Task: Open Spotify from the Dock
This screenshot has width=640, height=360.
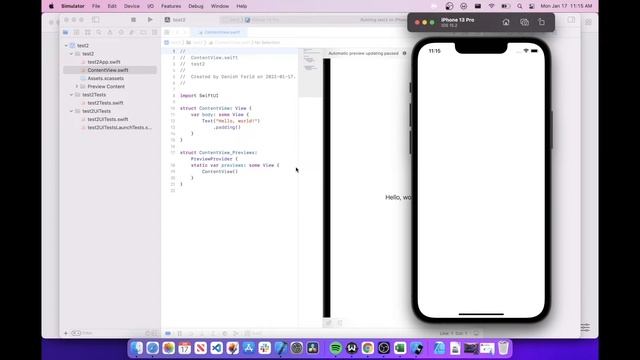Action: 336,348
